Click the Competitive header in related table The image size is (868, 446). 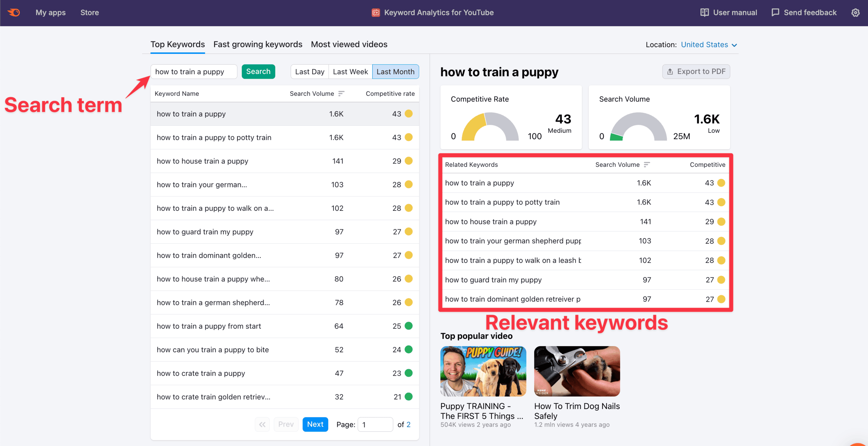click(707, 165)
